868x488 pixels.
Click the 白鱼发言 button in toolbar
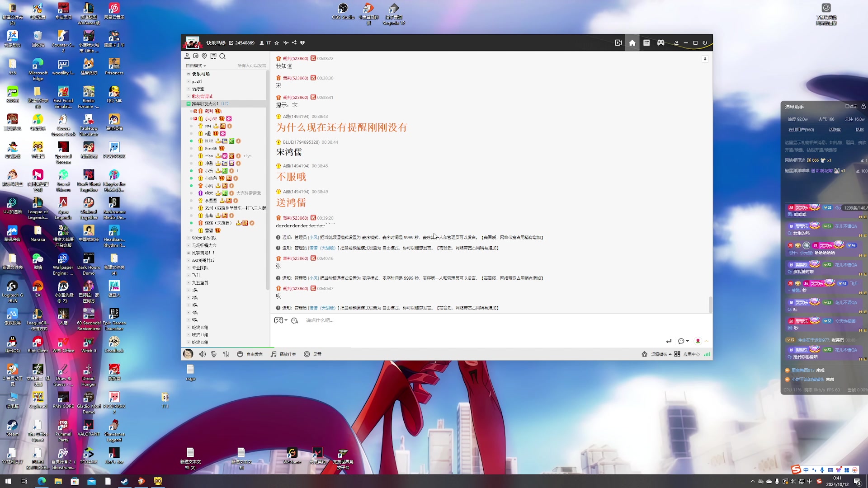[250, 354]
